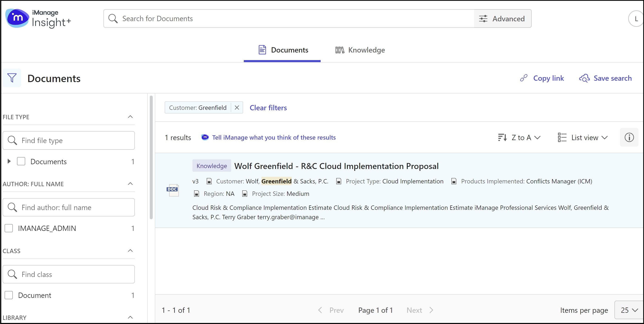Select the Documents tab

(x=283, y=50)
